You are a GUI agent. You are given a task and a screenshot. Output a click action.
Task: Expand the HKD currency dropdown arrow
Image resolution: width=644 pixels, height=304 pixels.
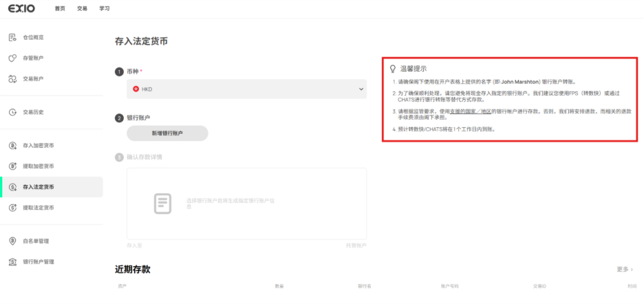(x=361, y=89)
